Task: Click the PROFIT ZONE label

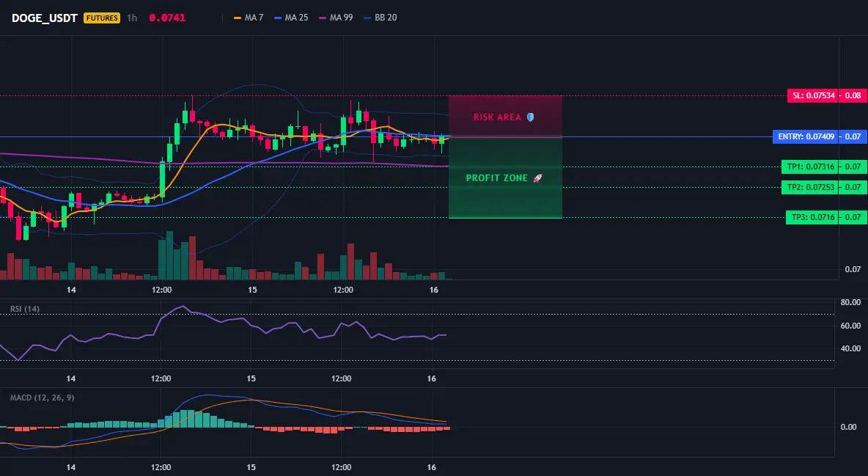Action: (497, 178)
